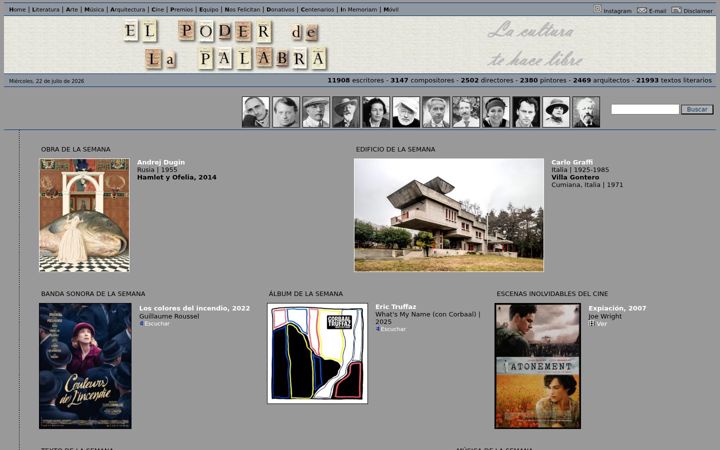Open the Instagram icon link
Viewport: 720px width, 450px height.
597,9
